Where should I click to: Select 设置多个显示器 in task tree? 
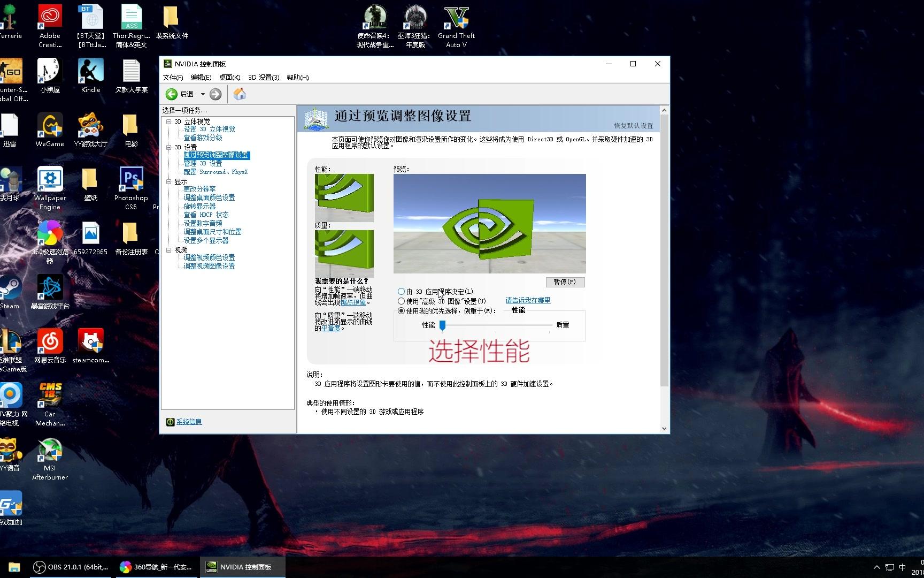pos(206,241)
